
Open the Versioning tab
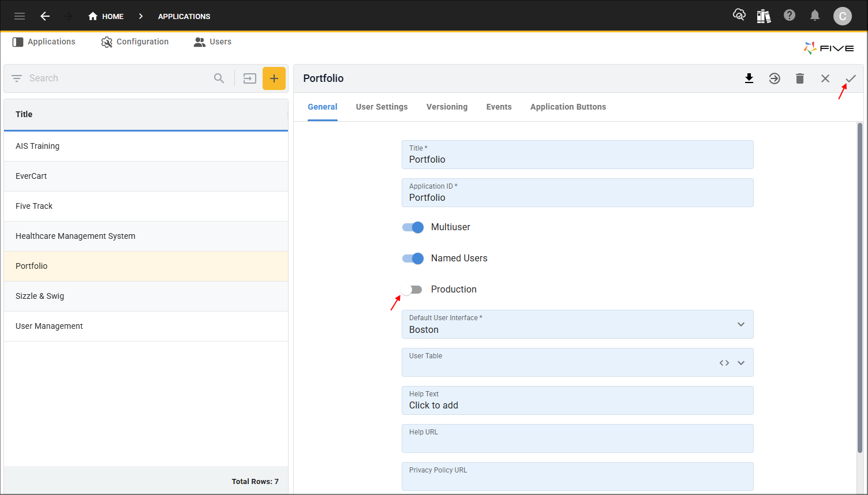pyautogui.click(x=447, y=107)
